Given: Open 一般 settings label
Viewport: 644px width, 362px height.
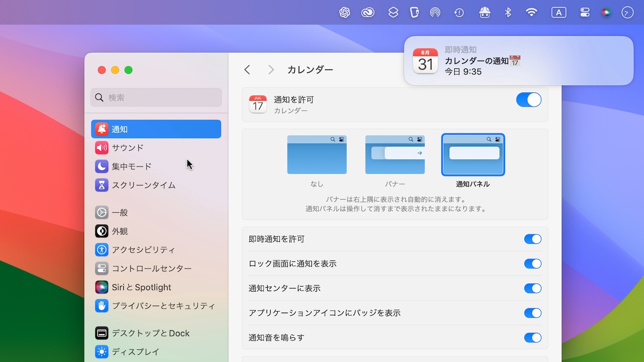Looking at the screenshot, I should coord(120,213).
